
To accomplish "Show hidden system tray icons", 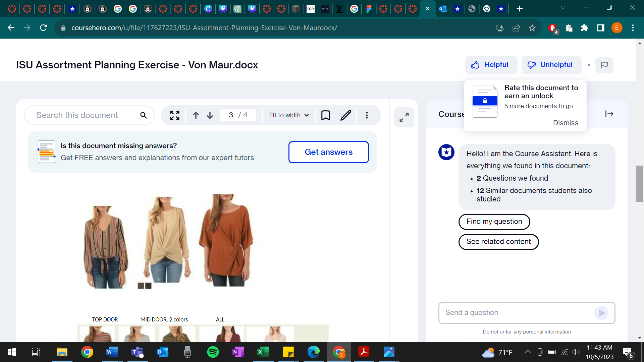I will [528, 352].
